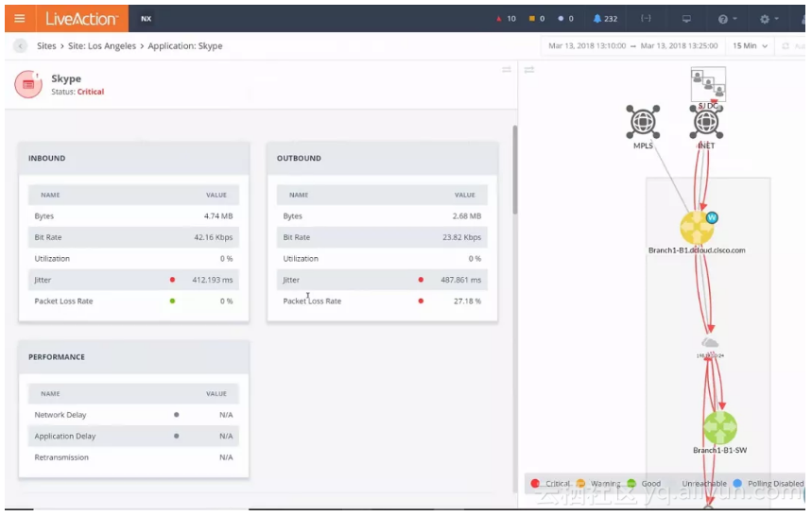Click the PERFORMANCE card header
Image resolution: width=812 pixels, height=516 pixels.
134,357
